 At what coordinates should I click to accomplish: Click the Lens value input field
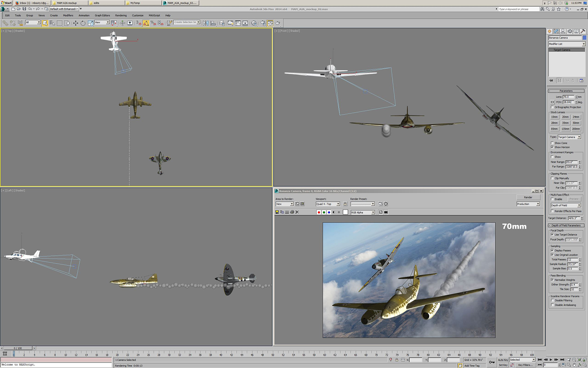568,97
